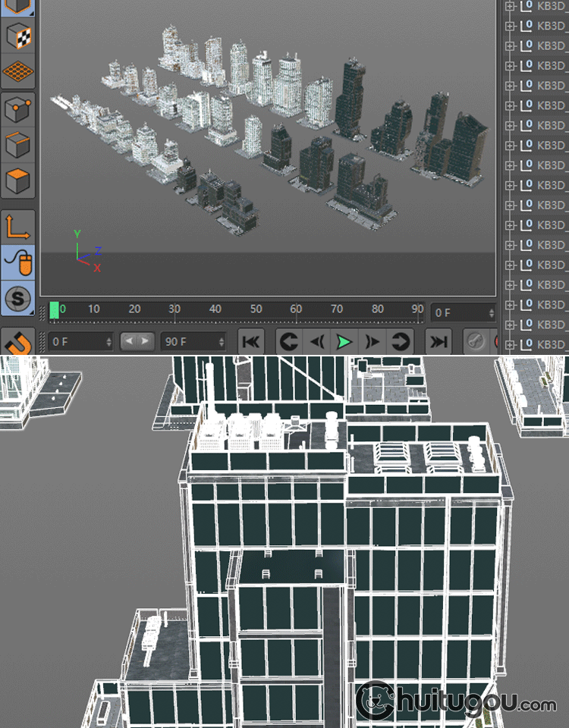569x728 pixels.
Task: Toggle the Enable Axis tool
Action: click(18, 227)
